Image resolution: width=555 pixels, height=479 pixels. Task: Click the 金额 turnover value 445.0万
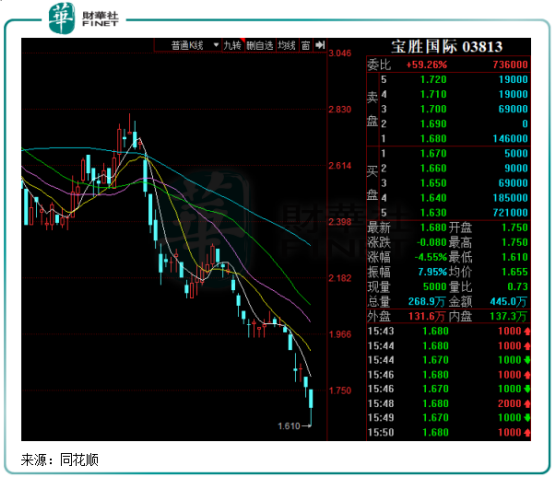pos(508,302)
